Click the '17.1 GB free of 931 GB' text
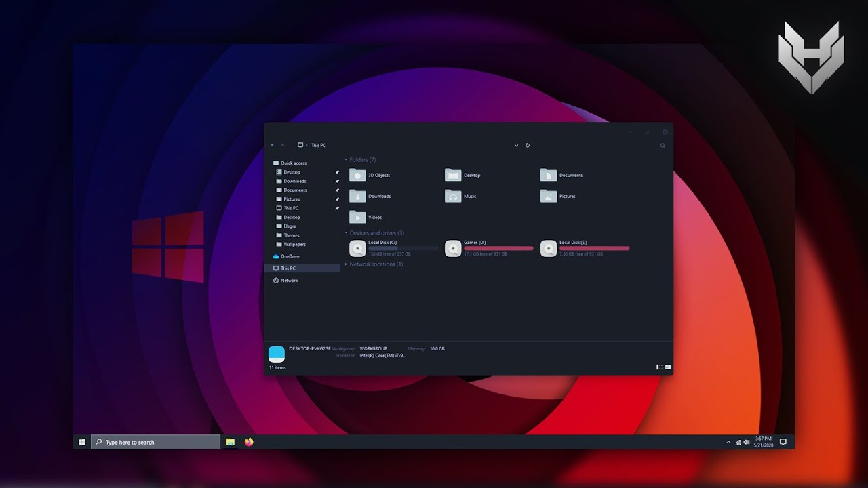The image size is (868, 488). pyautogui.click(x=486, y=254)
